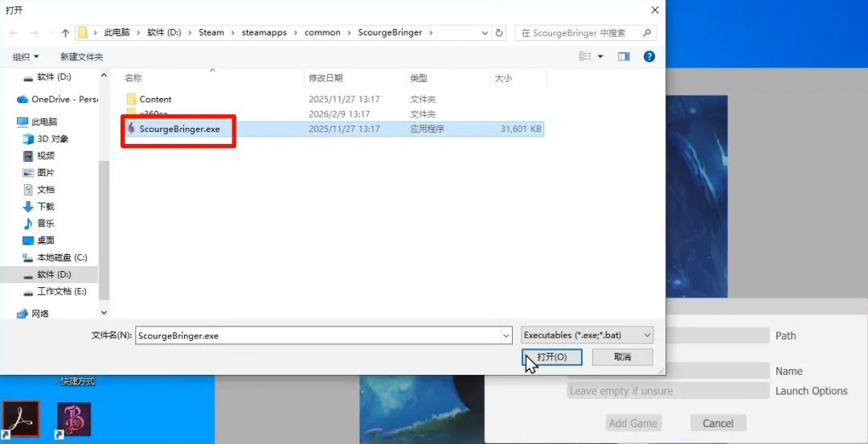Change view layout icon

click(586, 56)
